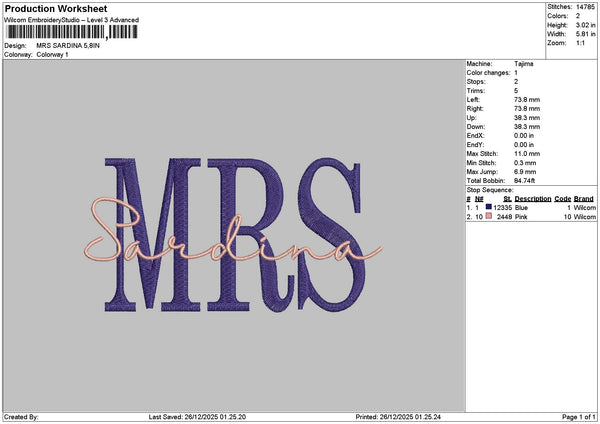Click the Up value '38.3 mm'

(527, 118)
